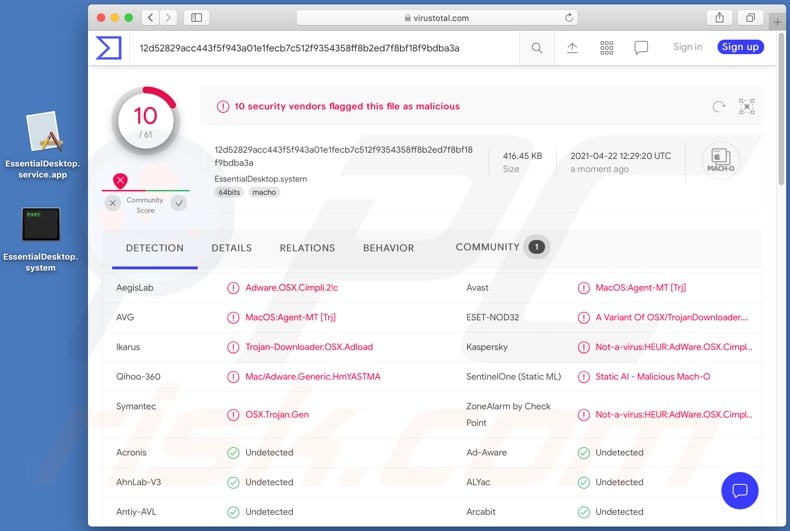
Task: Open the VirusTotal home logo
Action: tap(109, 48)
